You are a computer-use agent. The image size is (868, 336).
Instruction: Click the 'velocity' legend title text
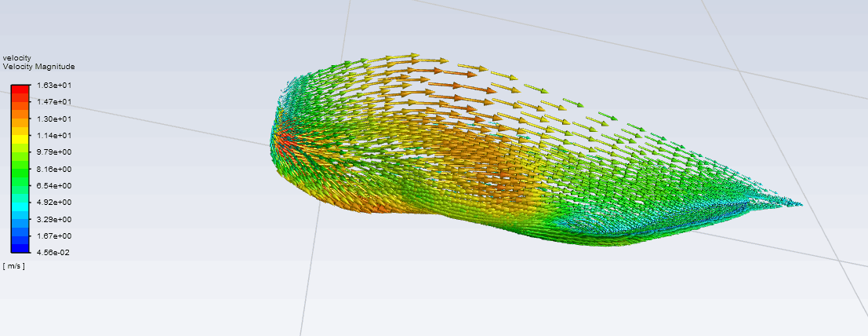16,57
